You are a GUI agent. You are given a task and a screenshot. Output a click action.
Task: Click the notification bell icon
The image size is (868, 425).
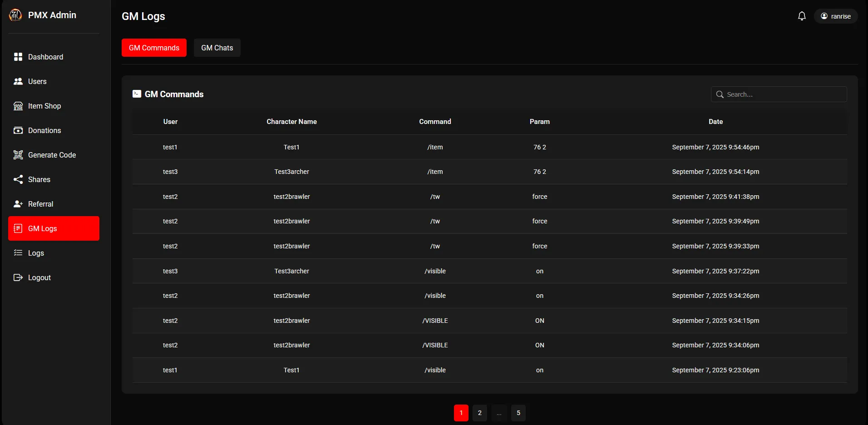pos(802,16)
